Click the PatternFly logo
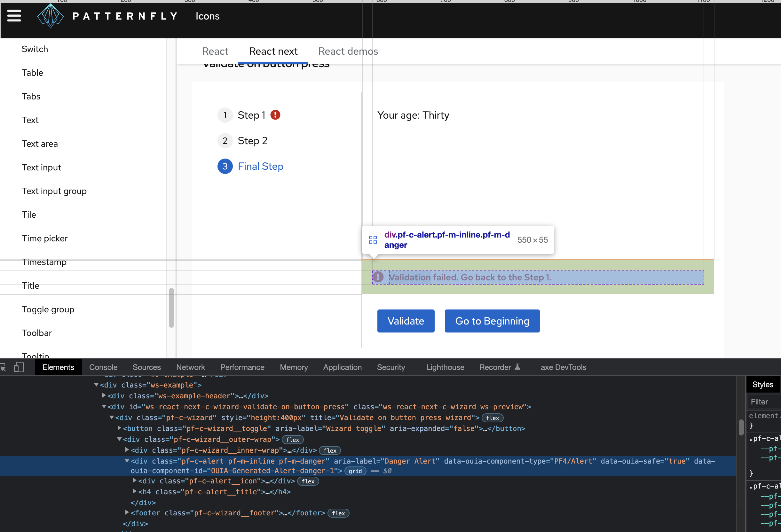 coord(51,16)
